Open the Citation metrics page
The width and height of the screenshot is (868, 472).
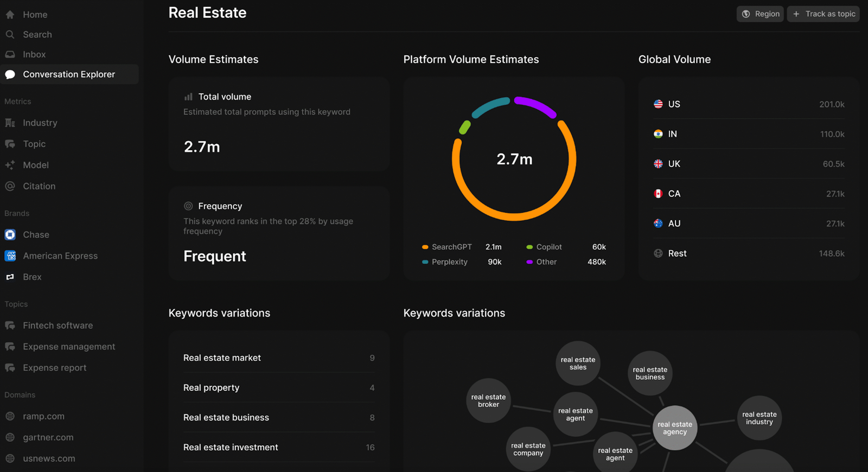[69, 186]
